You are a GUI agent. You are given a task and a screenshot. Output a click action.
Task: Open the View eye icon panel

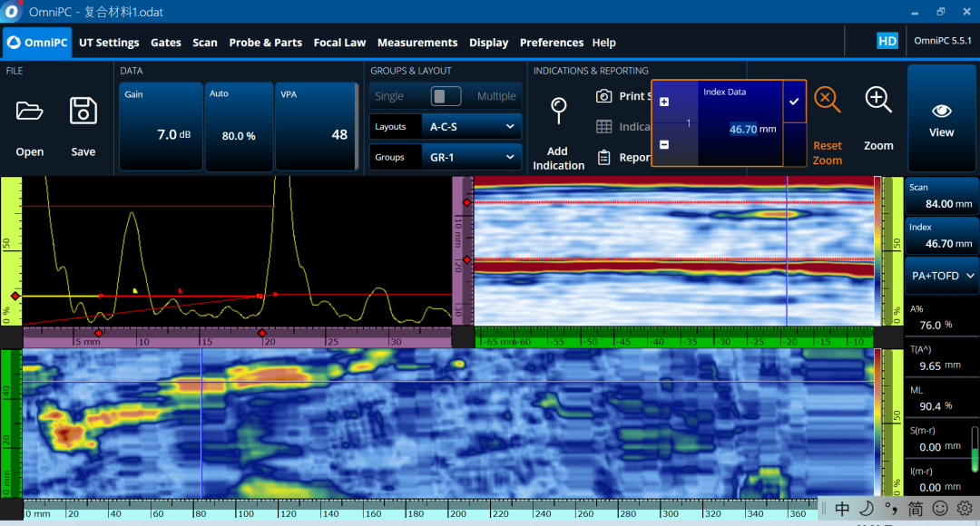click(941, 112)
